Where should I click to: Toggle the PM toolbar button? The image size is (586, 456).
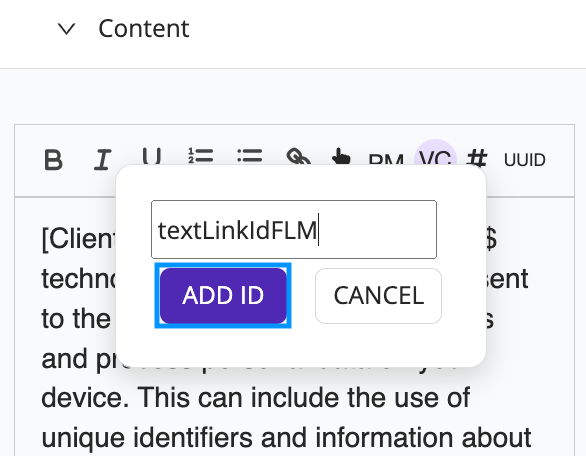point(386,160)
